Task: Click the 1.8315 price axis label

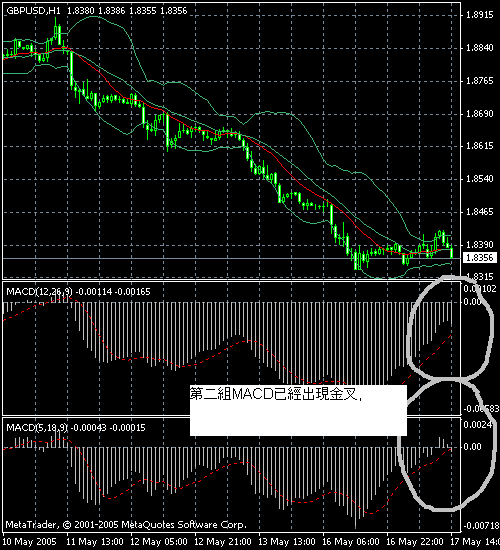Action: (x=479, y=276)
